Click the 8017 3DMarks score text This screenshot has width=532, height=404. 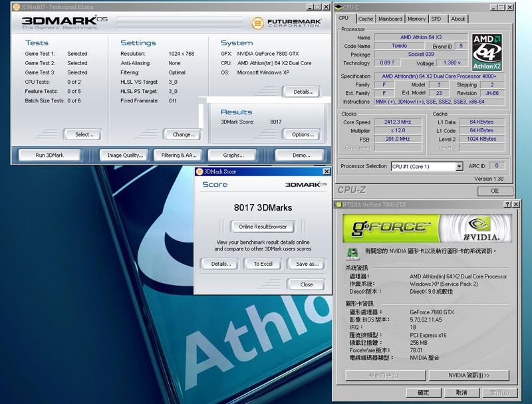263,207
